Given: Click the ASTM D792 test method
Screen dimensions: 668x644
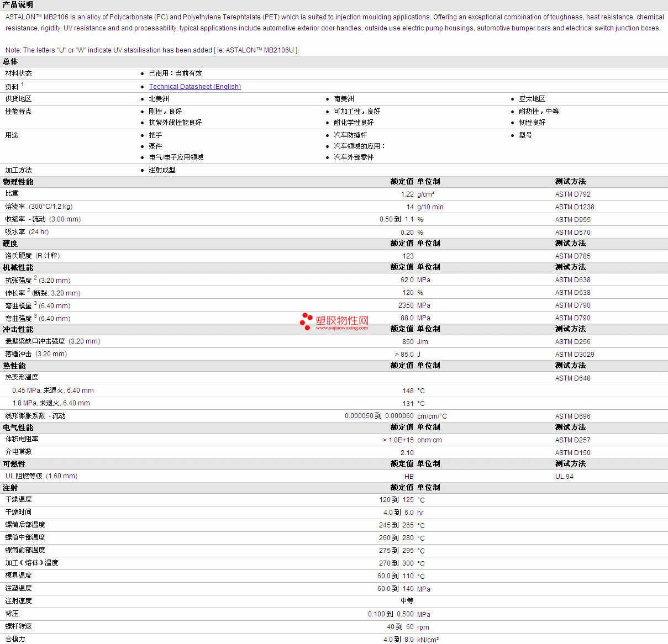Looking at the screenshot, I should [572, 194].
